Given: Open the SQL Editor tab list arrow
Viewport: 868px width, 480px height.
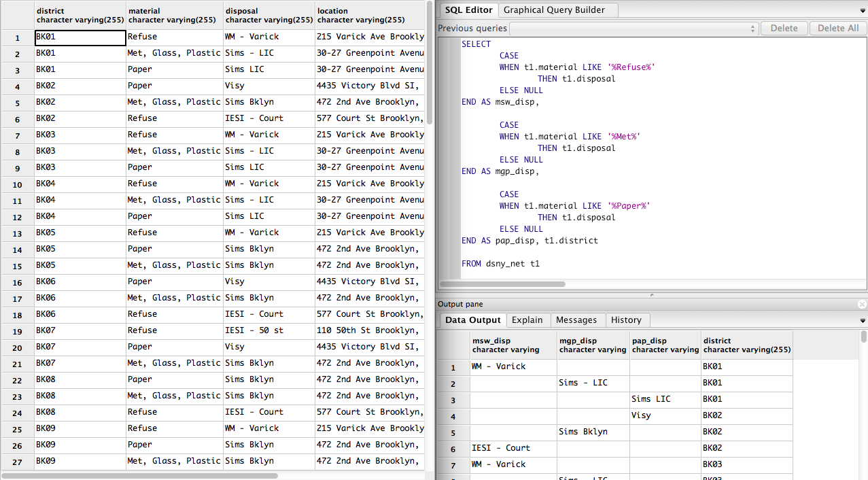Looking at the screenshot, I should coord(862,10).
